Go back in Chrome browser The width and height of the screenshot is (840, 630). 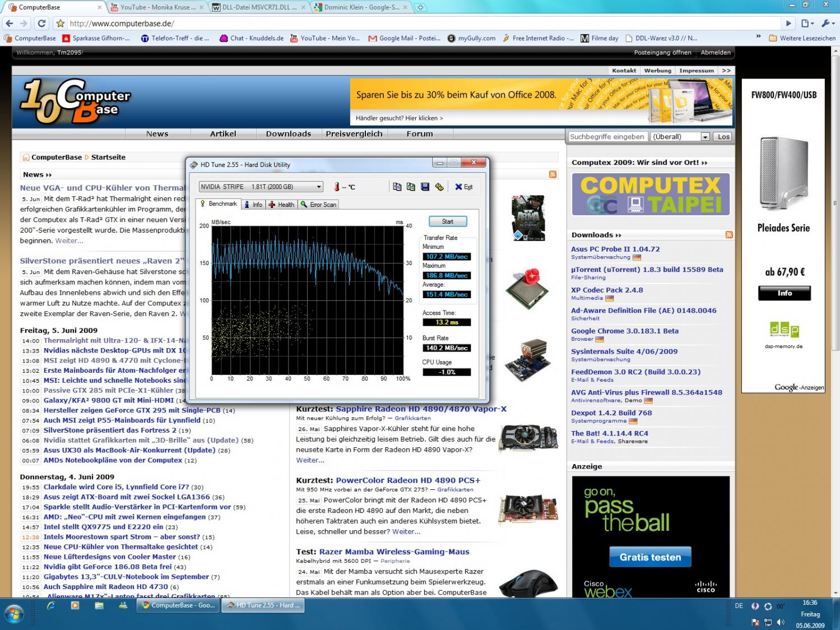(9, 24)
